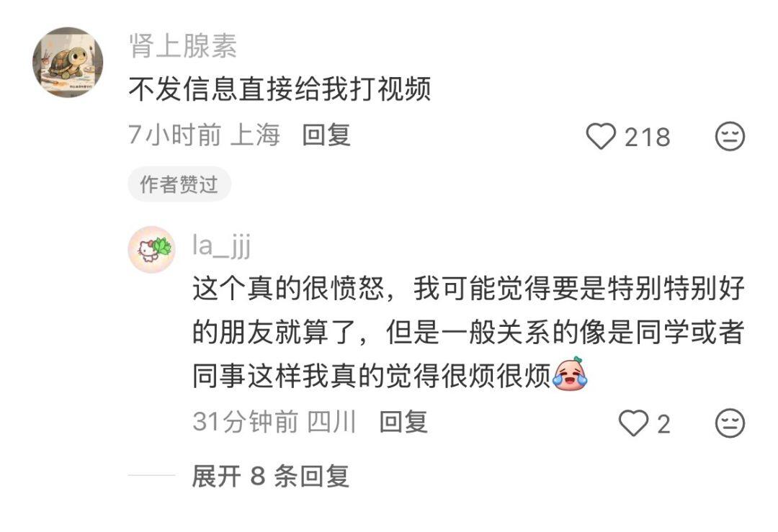Select la_jjj's reply text starting 这个真的很愤怒
The image size is (778, 532).
pos(468,332)
